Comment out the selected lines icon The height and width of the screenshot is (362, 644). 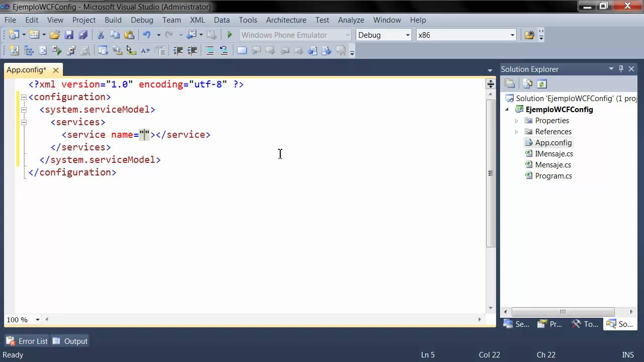click(210, 50)
